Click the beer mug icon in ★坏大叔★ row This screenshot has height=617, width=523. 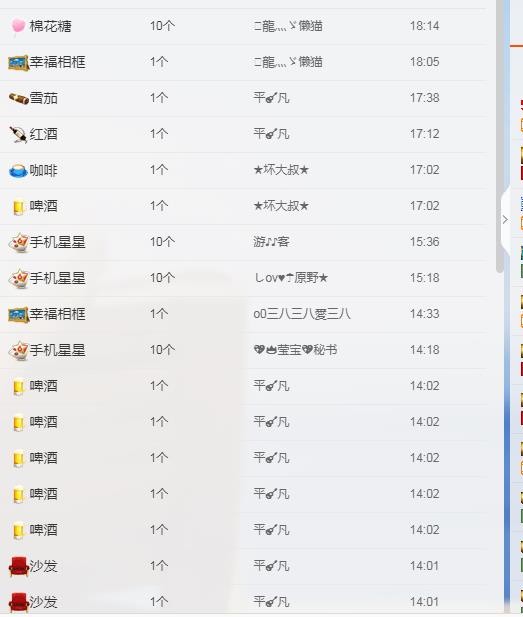point(18,207)
